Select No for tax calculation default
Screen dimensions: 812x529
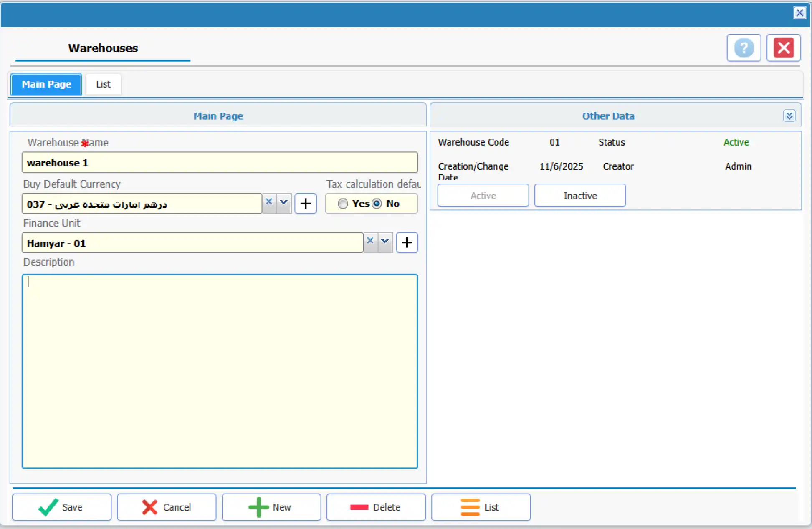(x=377, y=204)
